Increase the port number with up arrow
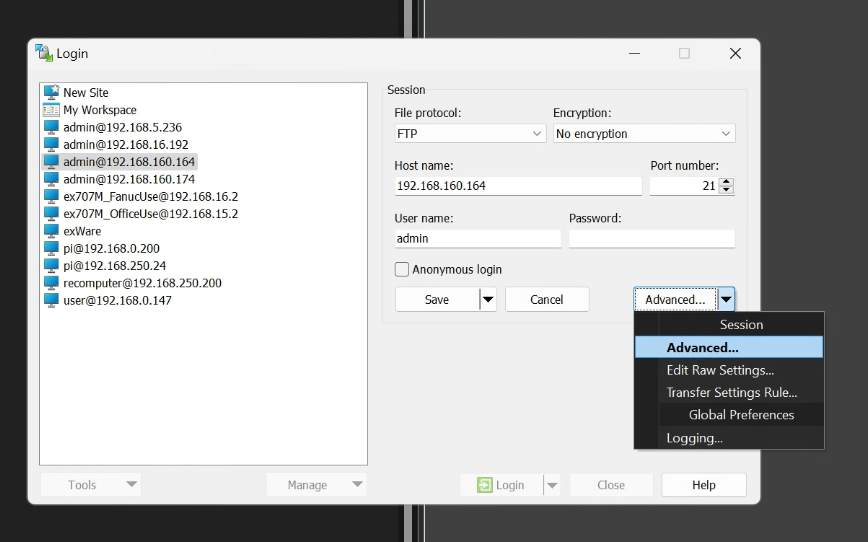Viewport: 868px width, 542px height. [726, 182]
